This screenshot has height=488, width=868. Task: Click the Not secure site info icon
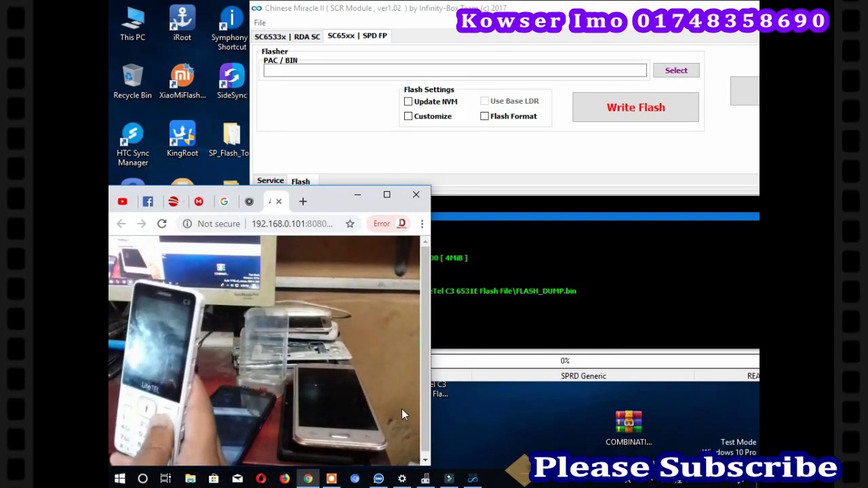tap(187, 224)
